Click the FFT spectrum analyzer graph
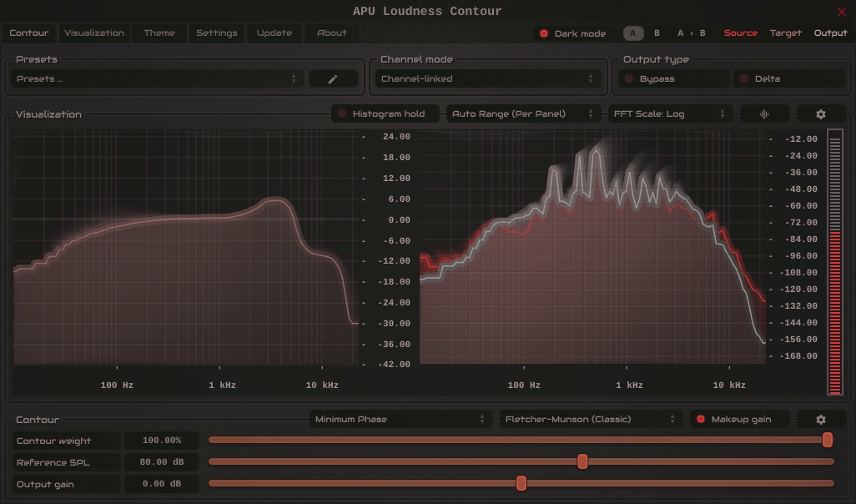The image size is (856, 504). pyautogui.click(x=592, y=247)
